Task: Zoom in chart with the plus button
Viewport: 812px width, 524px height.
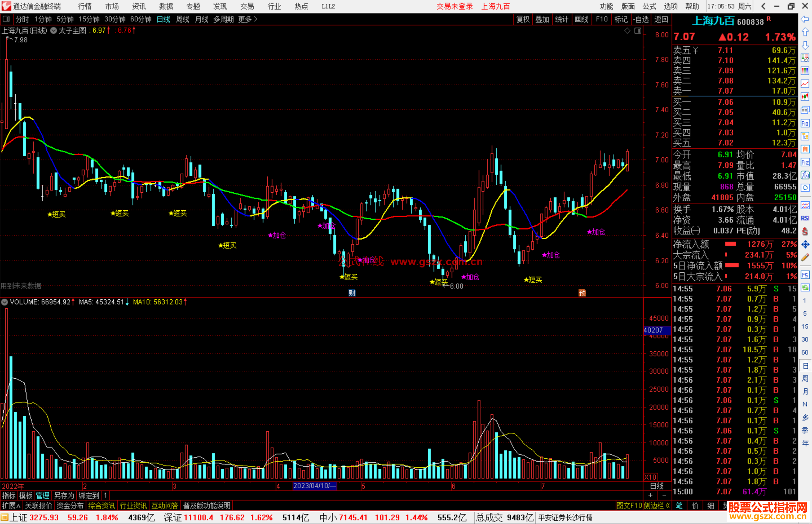Action: click(x=651, y=495)
